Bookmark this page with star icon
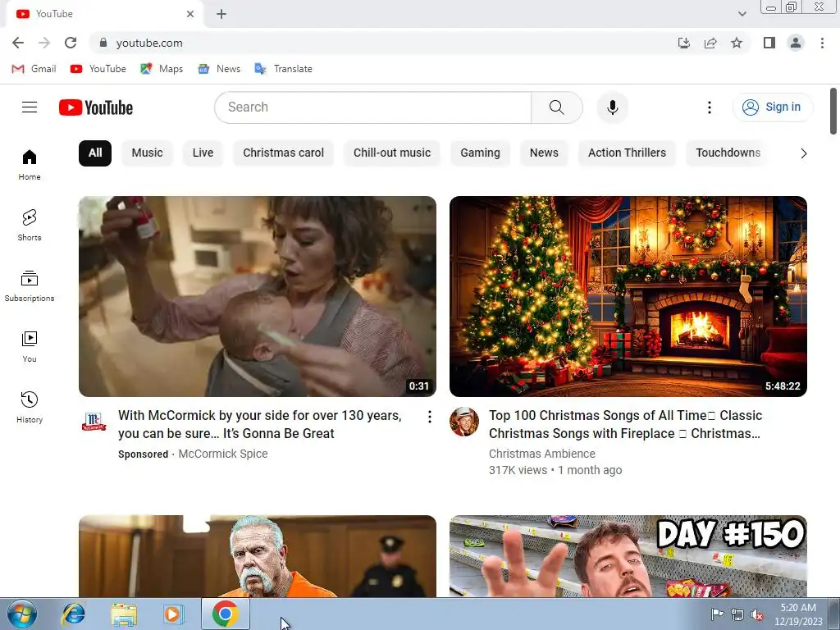The width and height of the screenshot is (840, 630). [737, 43]
